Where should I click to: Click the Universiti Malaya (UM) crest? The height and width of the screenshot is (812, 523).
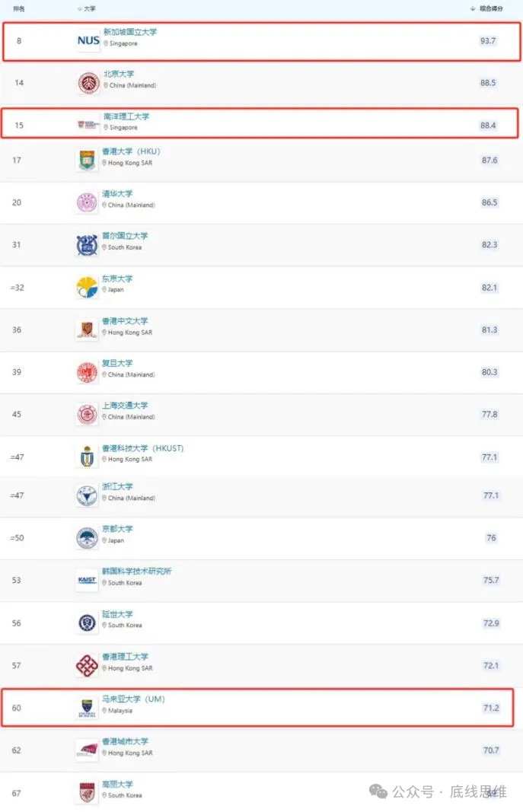tap(88, 708)
